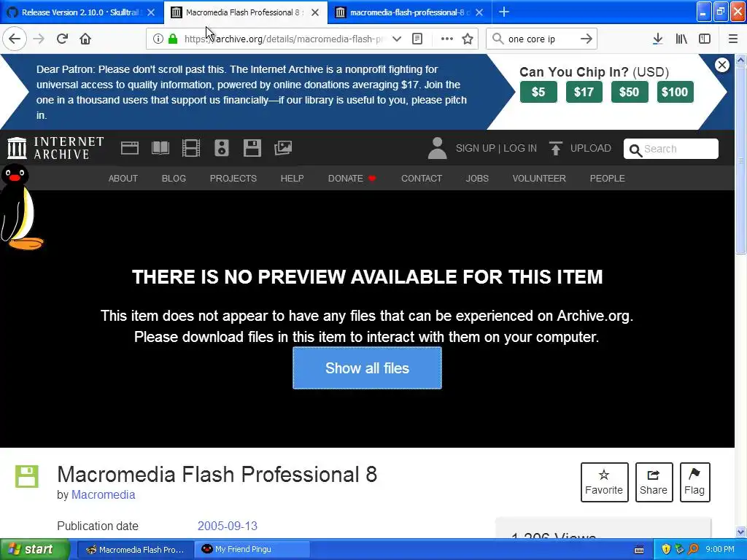
Task: Reload the current page
Action: pos(62,39)
